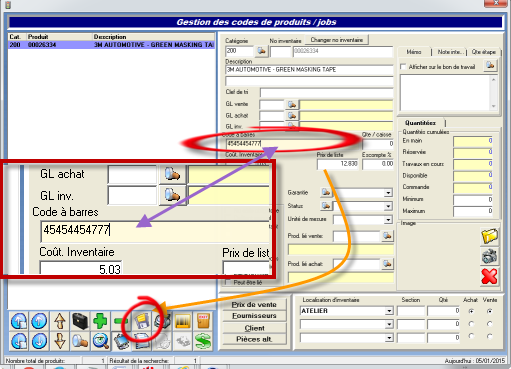Screen dimensions: 511x369
Task: Switch to the Mémo tab
Action: pyautogui.click(x=414, y=52)
